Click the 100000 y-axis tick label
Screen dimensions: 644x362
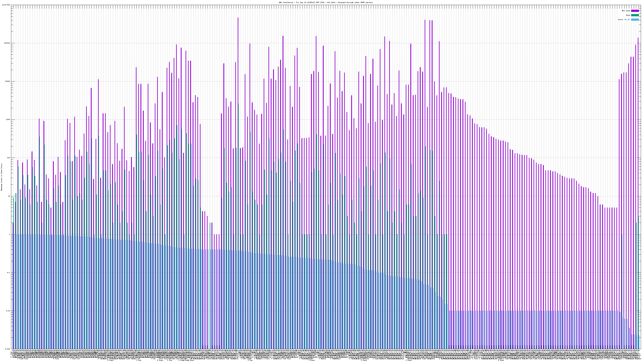point(7,43)
